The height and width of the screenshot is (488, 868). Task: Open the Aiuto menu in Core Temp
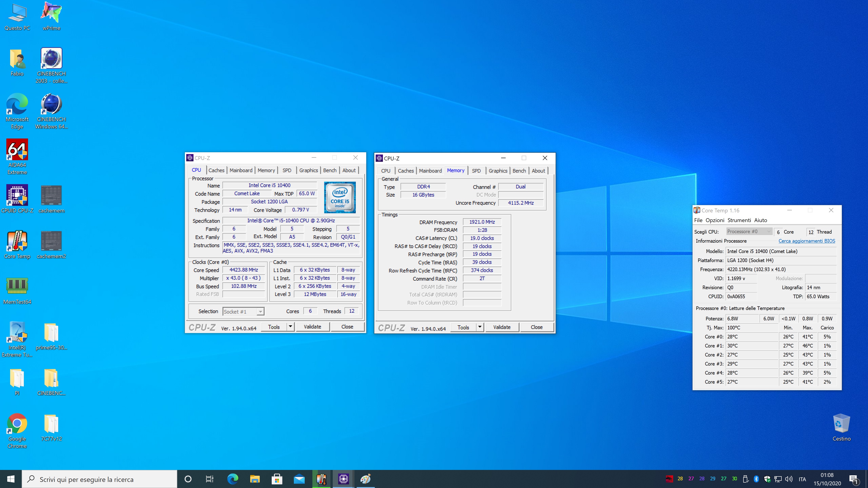[x=760, y=220]
